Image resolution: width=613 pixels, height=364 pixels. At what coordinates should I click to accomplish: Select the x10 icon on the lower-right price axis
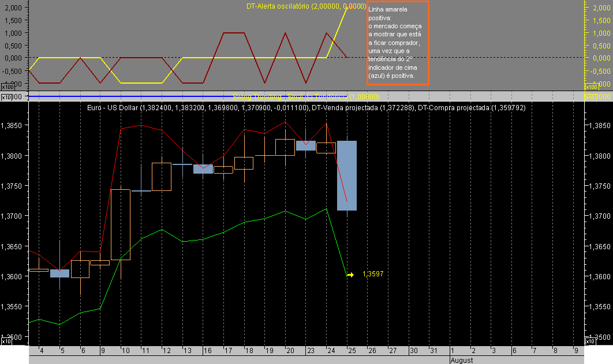590,341
